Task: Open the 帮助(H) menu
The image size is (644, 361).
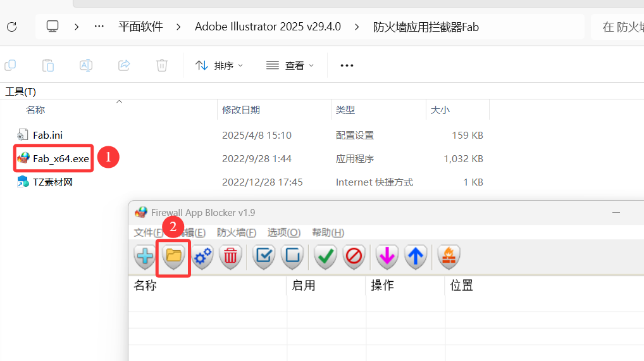Action: (x=328, y=232)
